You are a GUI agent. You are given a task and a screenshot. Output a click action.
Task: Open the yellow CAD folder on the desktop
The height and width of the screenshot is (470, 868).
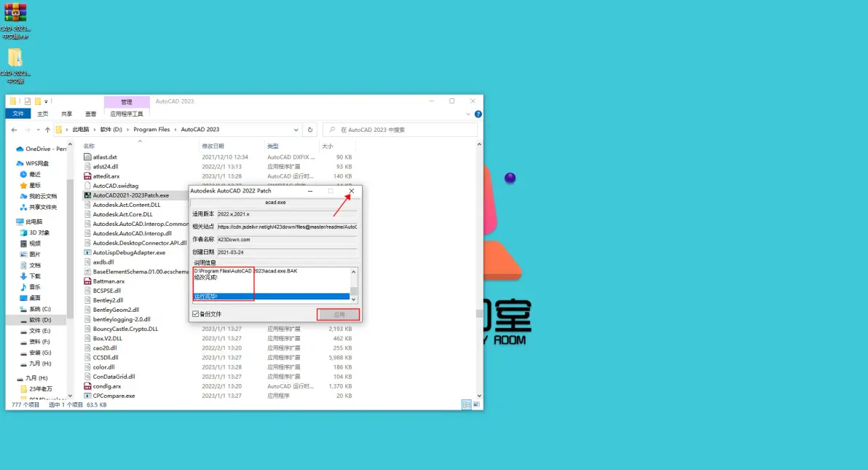pyautogui.click(x=15, y=60)
